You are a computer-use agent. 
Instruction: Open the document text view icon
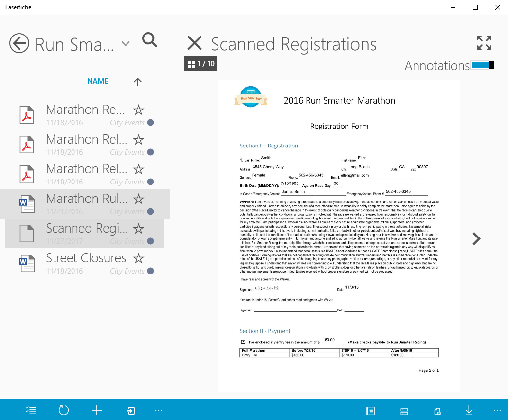[x=370, y=411]
